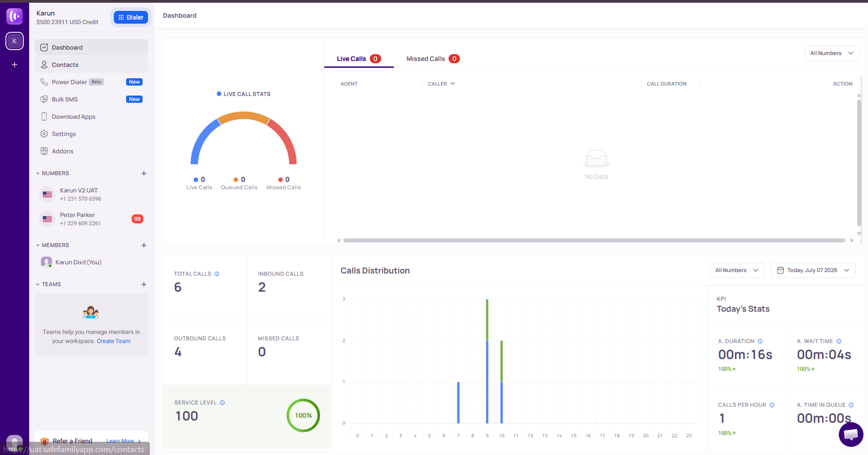Click A. Time in Queue info icon
This screenshot has height=455, width=868.
click(851, 405)
